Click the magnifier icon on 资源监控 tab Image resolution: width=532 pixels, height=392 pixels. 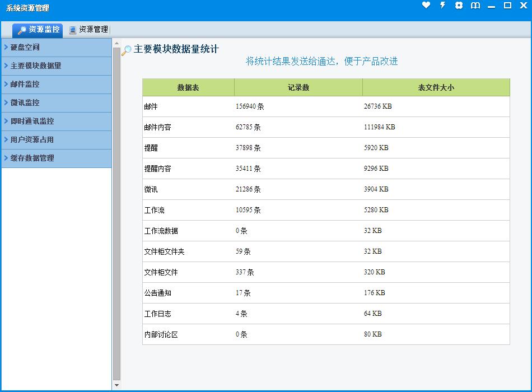coord(22,30)
